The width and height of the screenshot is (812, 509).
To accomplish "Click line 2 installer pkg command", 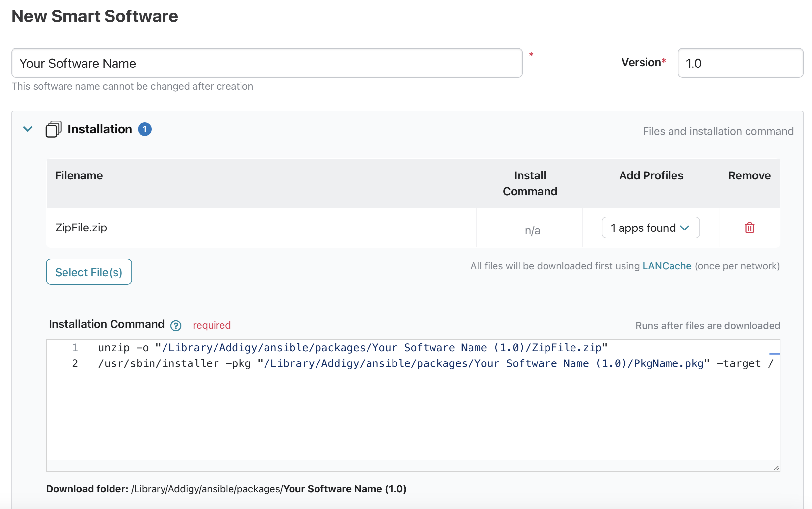I will [436, 363].
